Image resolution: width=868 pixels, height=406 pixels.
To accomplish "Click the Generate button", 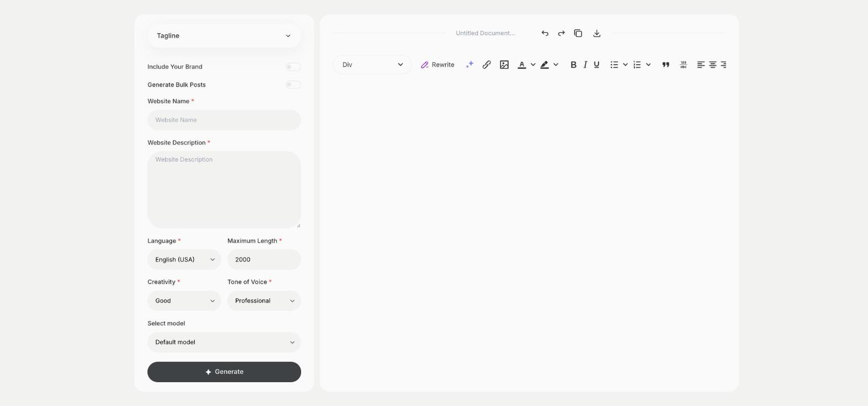I will tap(224, 372).
